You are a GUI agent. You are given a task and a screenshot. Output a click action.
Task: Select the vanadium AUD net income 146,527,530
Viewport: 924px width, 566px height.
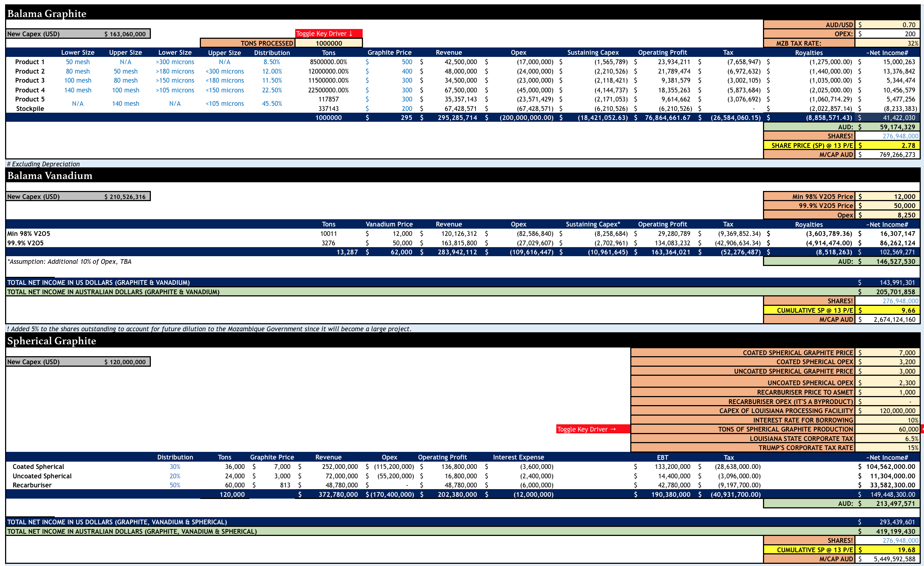(x=887, y=261)
